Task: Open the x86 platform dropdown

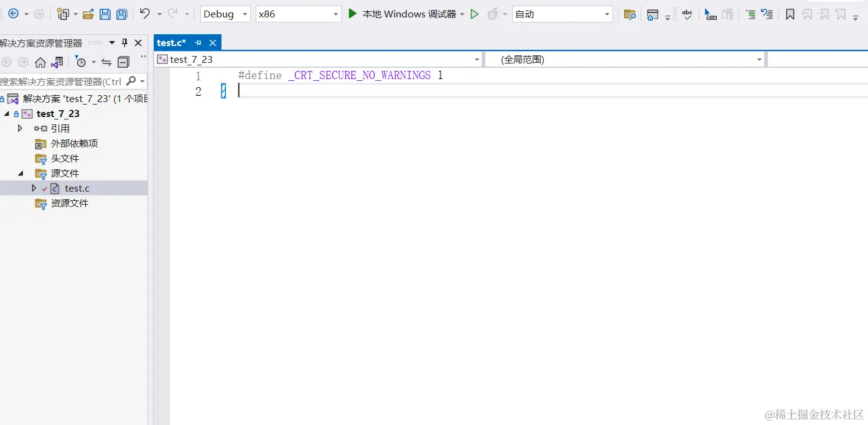Action: pyautogui.click(x=336, y=14)
